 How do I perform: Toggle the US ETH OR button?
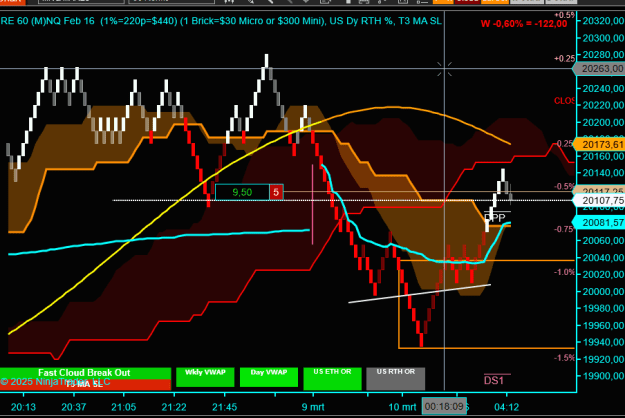point(332,379)
